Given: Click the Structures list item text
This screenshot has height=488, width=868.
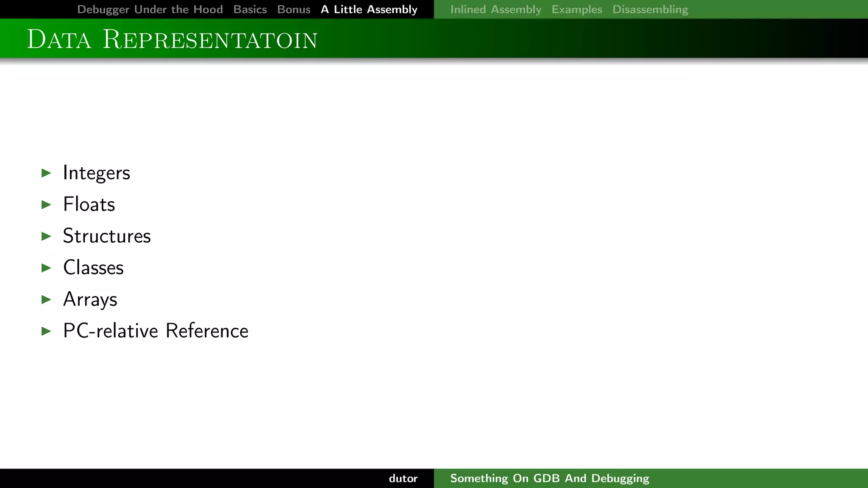Looking at the screenshot, I should click(x=107, y=236).
